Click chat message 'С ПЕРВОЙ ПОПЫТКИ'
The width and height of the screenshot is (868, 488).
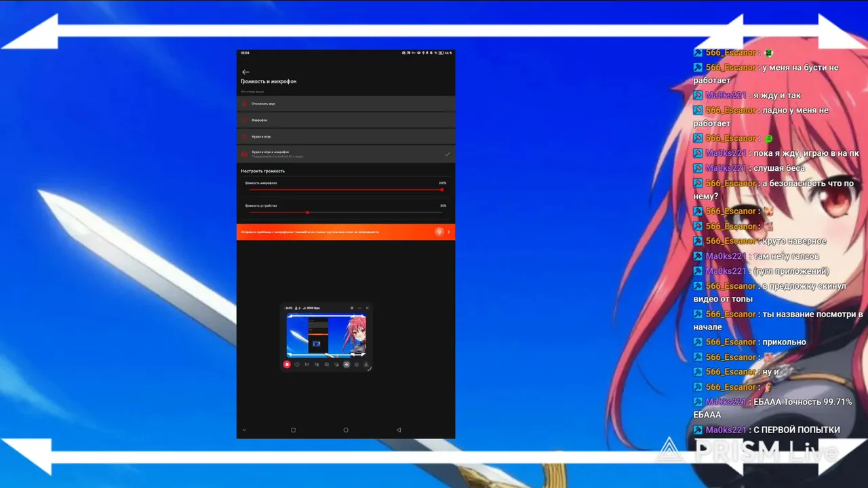pos(797,430)
